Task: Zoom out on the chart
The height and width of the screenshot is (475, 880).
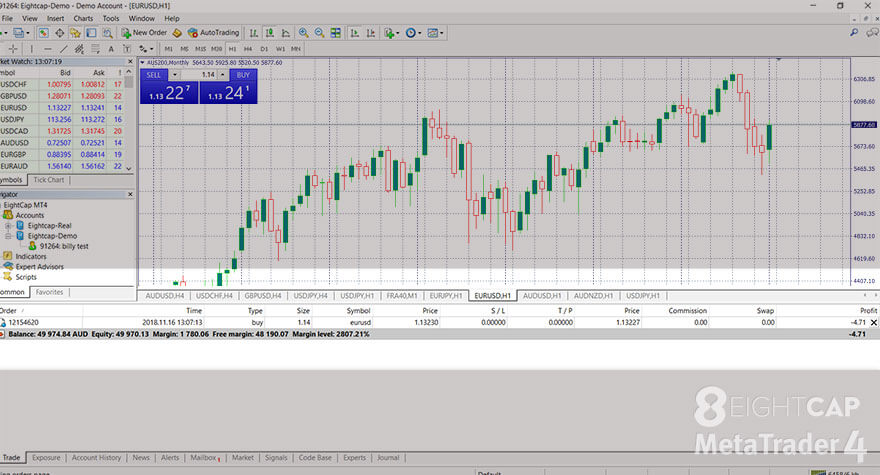Action: [x=319, y=33]
